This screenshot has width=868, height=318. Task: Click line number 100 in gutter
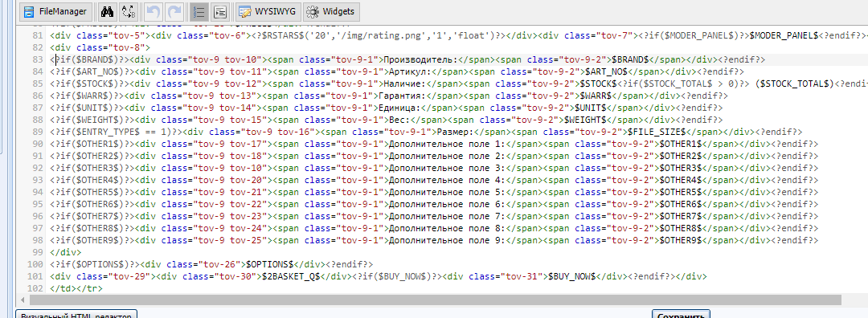tap(35, 264)
